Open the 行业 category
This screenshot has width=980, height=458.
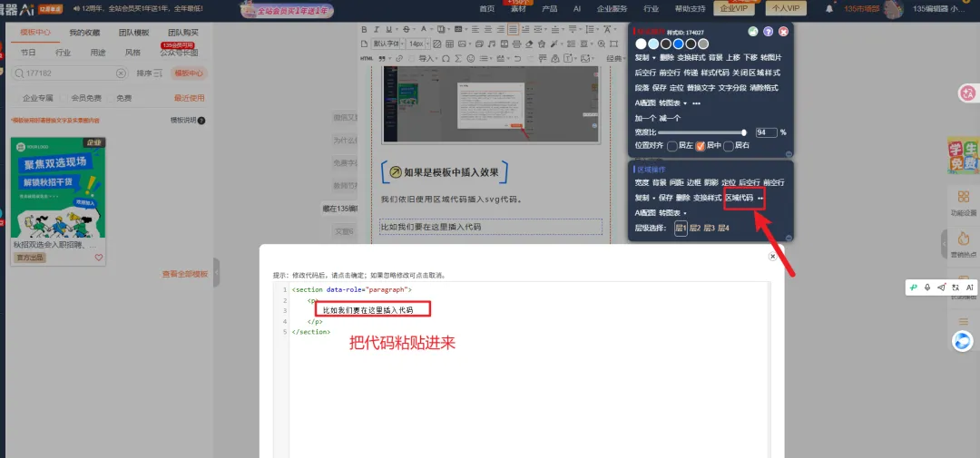(x=64, y=53)
